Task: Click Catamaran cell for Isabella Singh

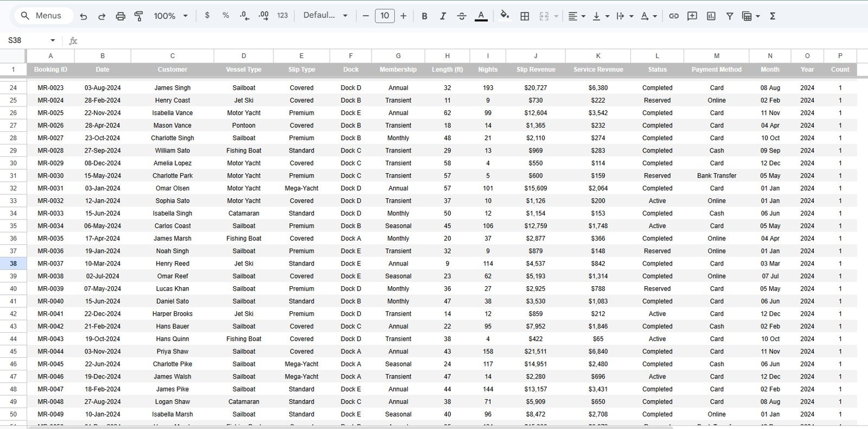Action: 244,213
